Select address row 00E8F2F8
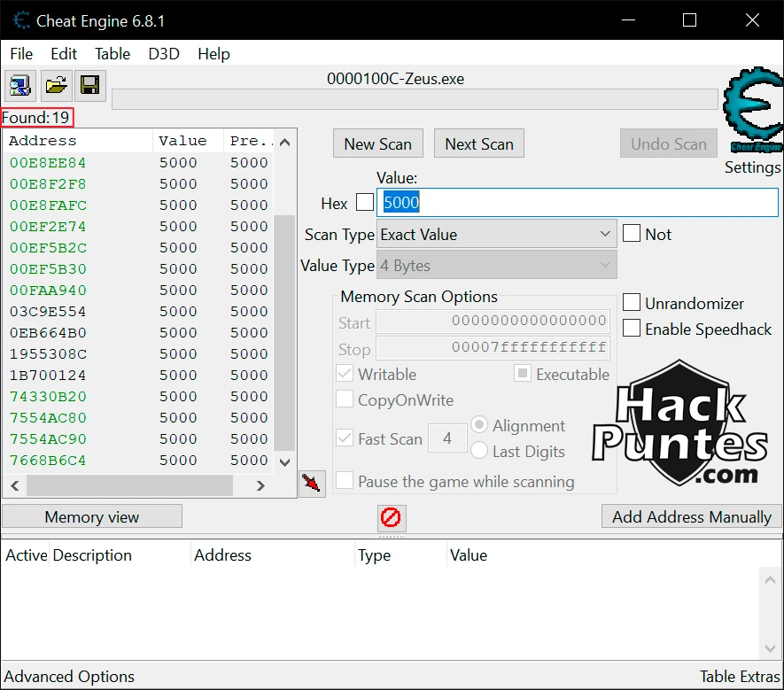Image resolution: width=784 pixels, height=690 pixels. coord(138,184)
